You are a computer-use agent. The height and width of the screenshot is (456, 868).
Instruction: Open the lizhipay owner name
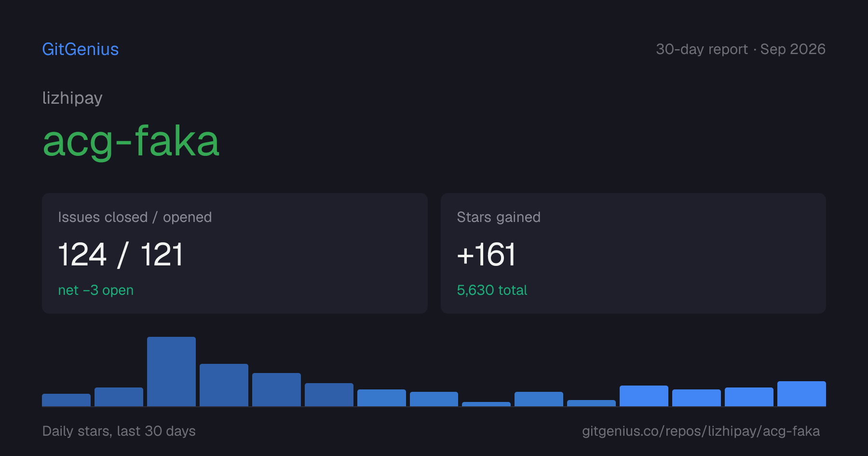pyautogui.click(x=72, y=98)
